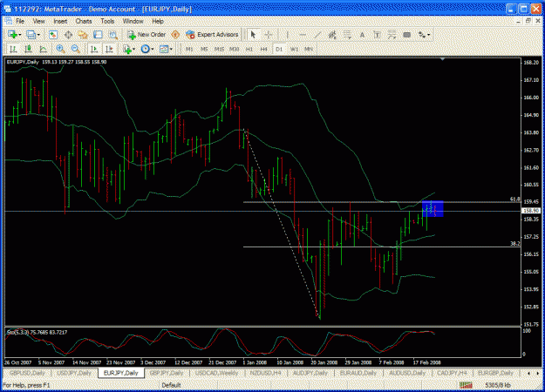Launch MetaEditor from the yellow diamond icon
The image size is (545, 392).
tap(175, 35)
